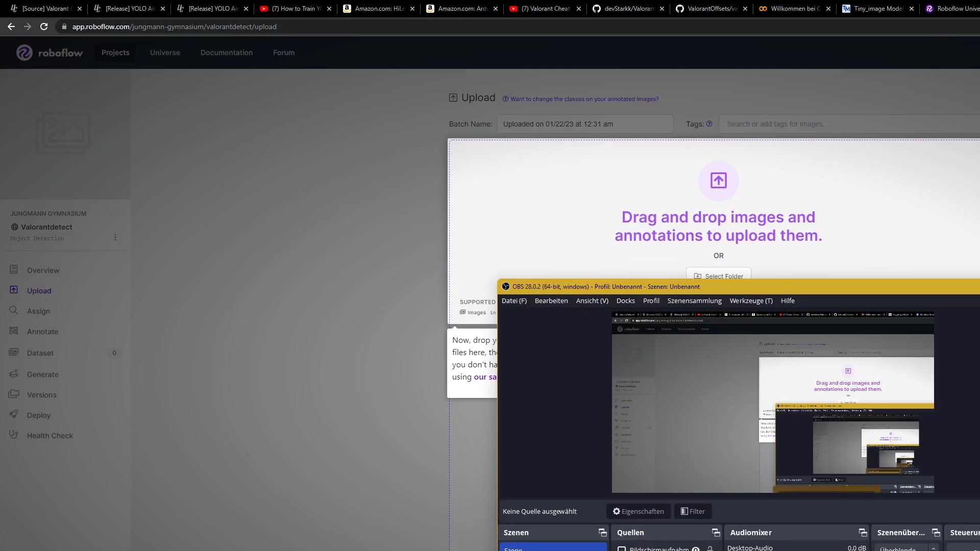Click the Health Check stethoscope icon

tap(14, 435)
